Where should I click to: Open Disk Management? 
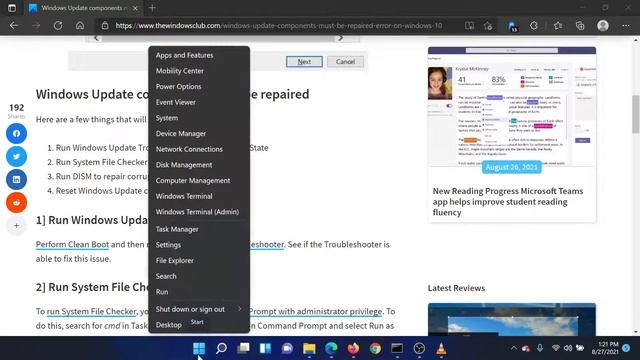(x=199, y=165)
